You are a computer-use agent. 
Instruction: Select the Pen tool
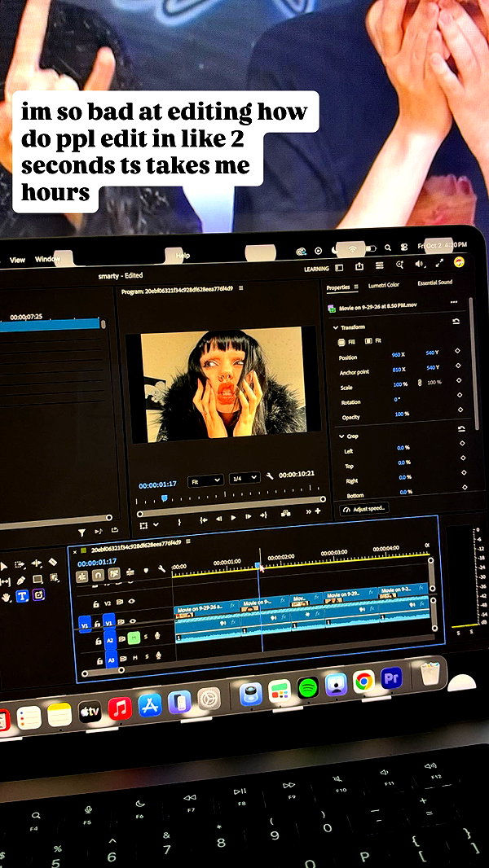[21, 581]
